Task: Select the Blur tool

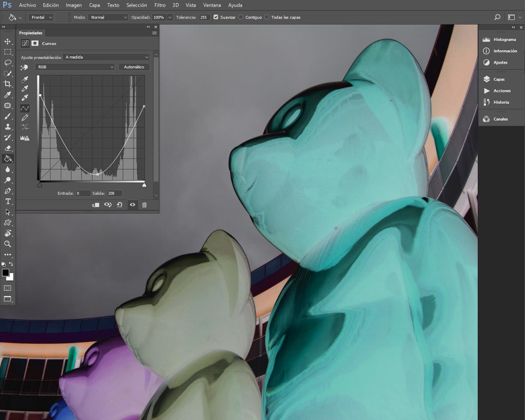Action: click(x=7, y=169)
